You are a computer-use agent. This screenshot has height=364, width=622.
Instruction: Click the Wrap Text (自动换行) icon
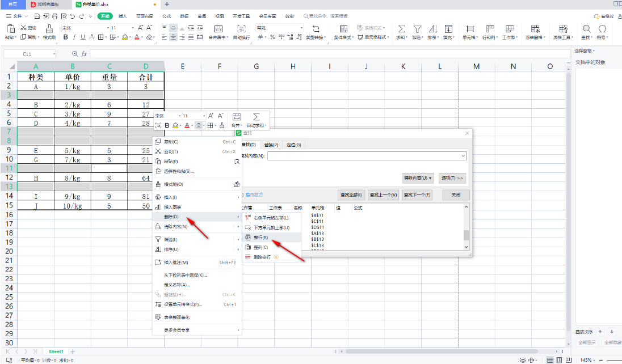click(241, 29)
